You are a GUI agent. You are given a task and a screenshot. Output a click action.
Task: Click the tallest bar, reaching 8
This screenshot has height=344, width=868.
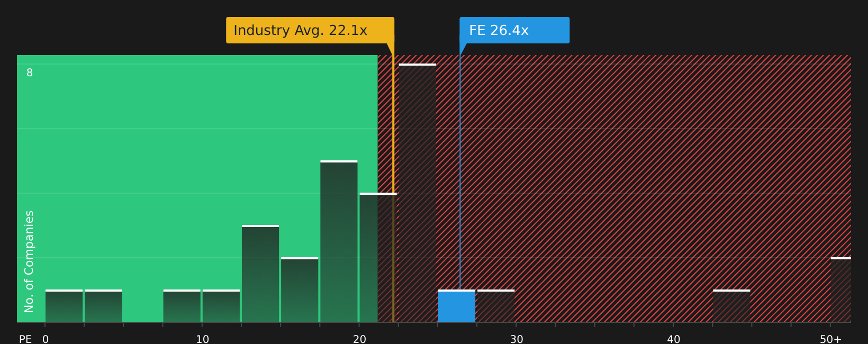tap(418, 193)
